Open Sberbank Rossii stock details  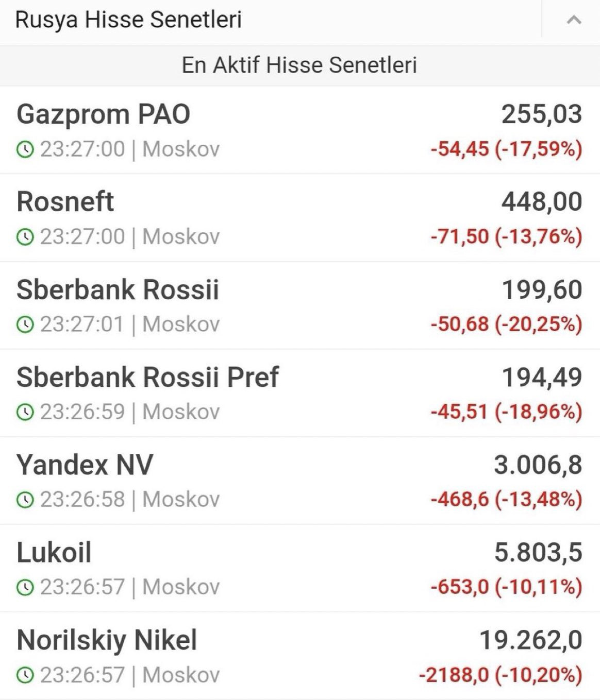coord(118,289)
